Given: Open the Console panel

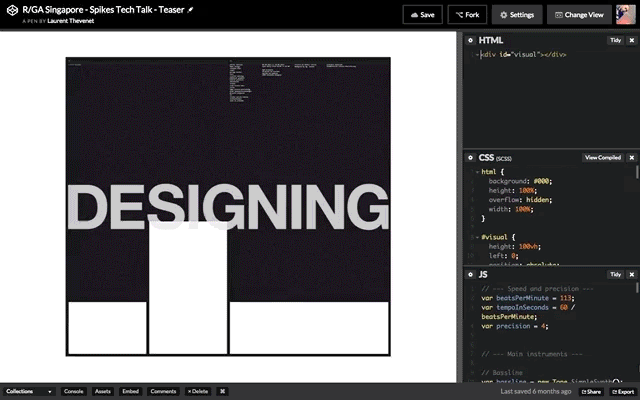Looking at the screenshot, I should [x=73, y=391].
